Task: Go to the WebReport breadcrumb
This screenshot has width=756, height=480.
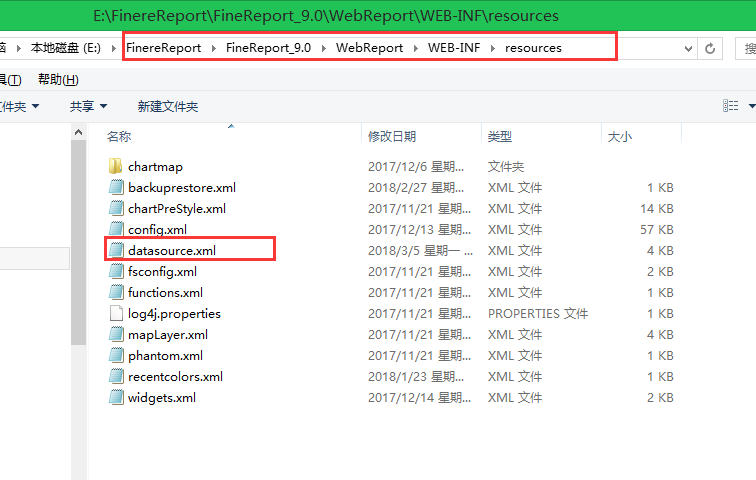Action: (x=369, y=48)
